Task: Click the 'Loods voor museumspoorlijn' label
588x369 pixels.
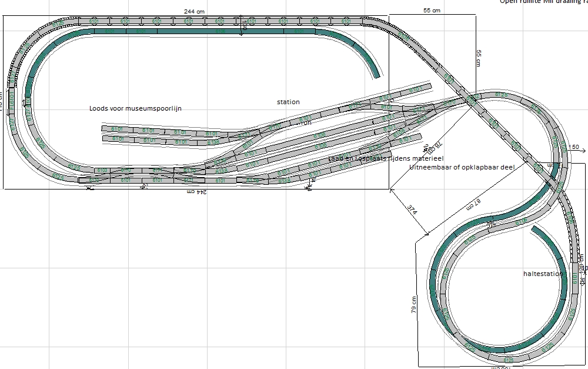Action: (135, 108)
